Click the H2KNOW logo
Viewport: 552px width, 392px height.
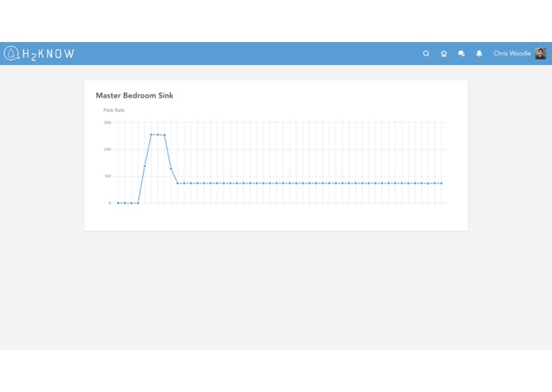coord(39,53)
